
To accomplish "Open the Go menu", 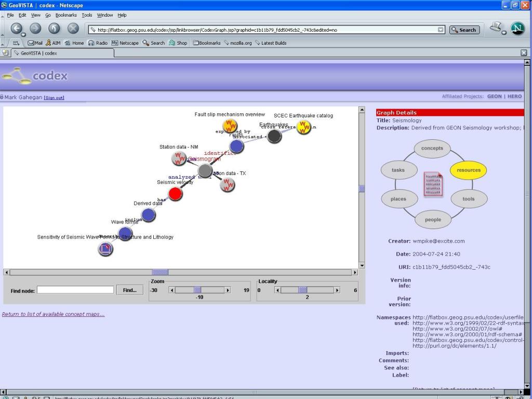I will [x=48, y=15].
